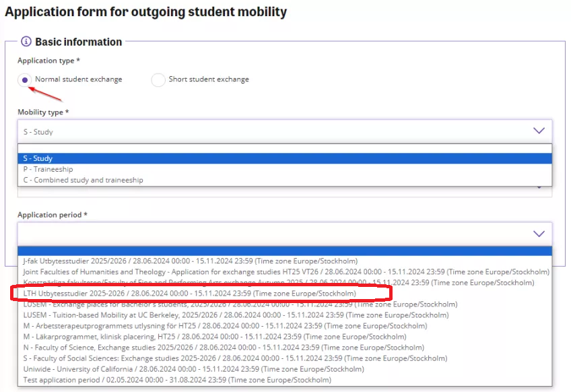
Task: Expand the Mobility type dropdown chevron
Action: coord(538,131)
